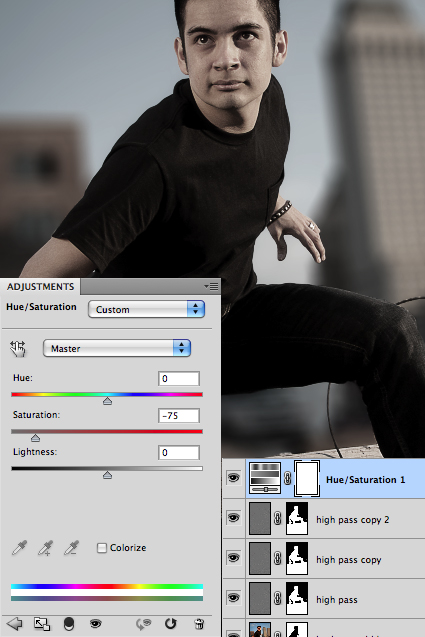425x637 pixels.
Task: Open the Custom preset dropdown
Action: [146, 309]
